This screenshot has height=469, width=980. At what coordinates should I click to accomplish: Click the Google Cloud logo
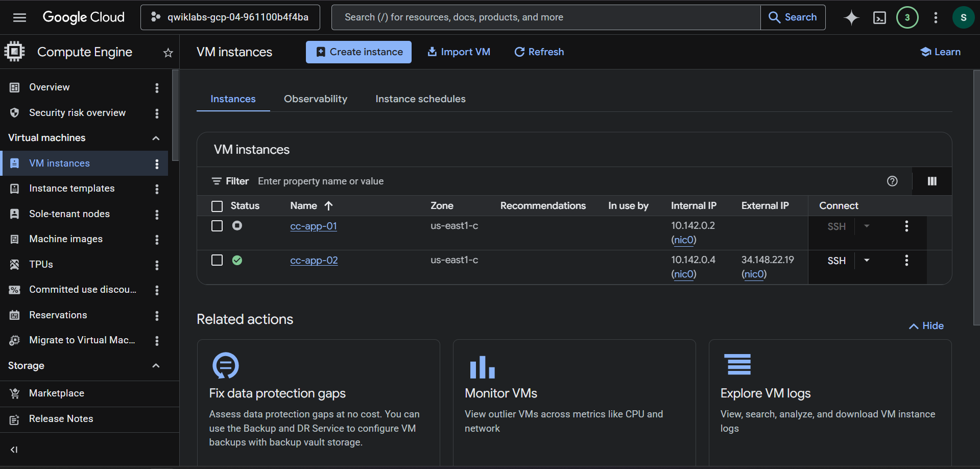click(x=83, y=17)
